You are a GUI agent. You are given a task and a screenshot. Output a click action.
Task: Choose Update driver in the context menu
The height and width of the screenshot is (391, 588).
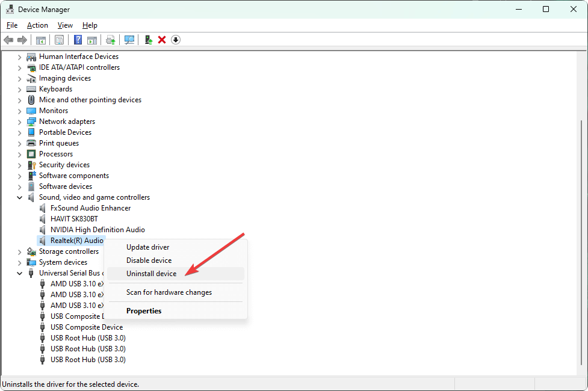pyautogui.click(x=176, y=247)
